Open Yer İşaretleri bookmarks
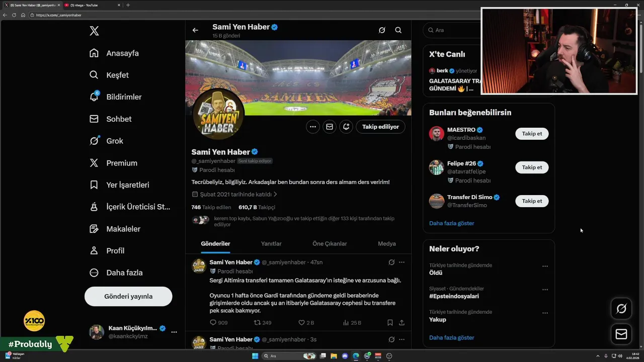This screenshot has width=644, height=362. pyautogui.click(x=119, y=185)
